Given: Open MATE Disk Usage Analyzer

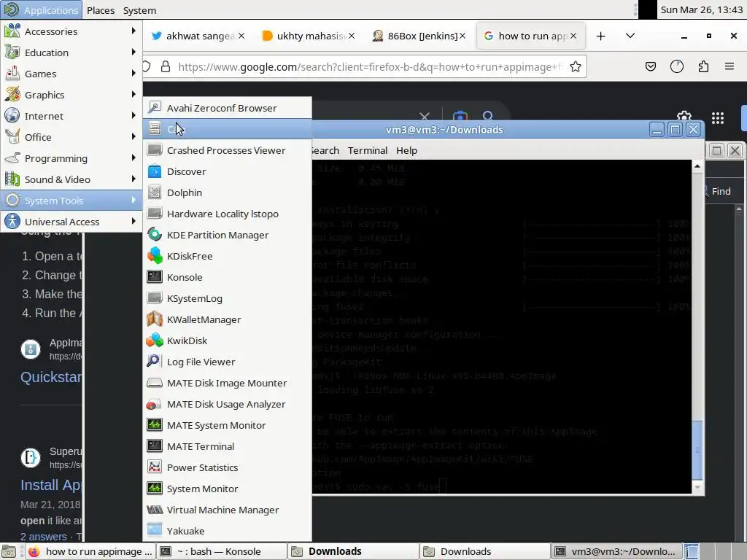Looking at the screenshot, I should [228, 404].
